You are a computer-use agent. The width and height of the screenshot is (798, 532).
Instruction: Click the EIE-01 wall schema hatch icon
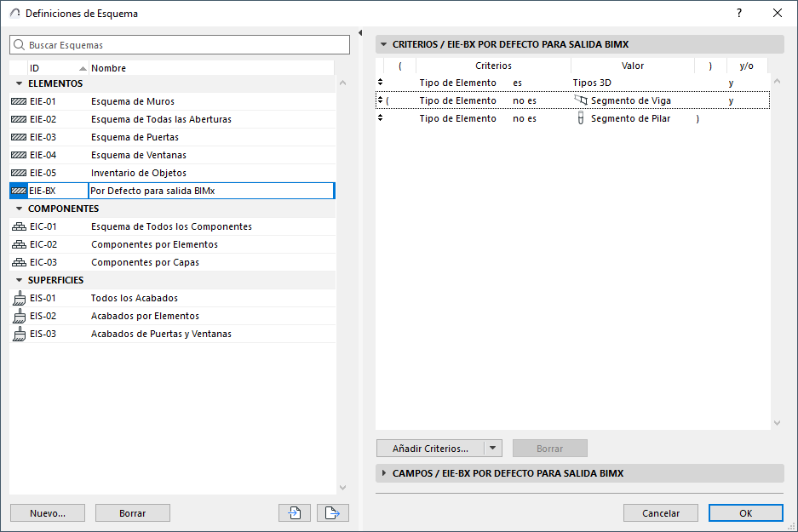[19, 101]
